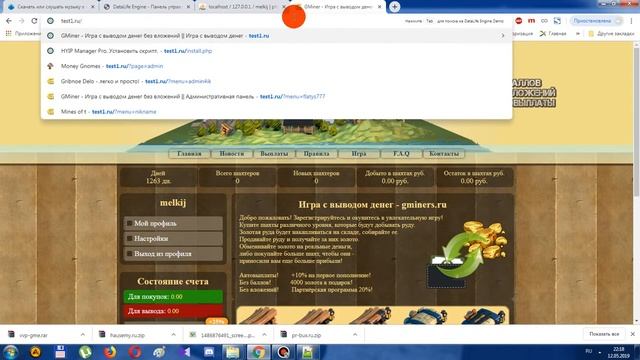Open uTorrent from taskbar
640x360 pixels.
(x=85, y=352)
